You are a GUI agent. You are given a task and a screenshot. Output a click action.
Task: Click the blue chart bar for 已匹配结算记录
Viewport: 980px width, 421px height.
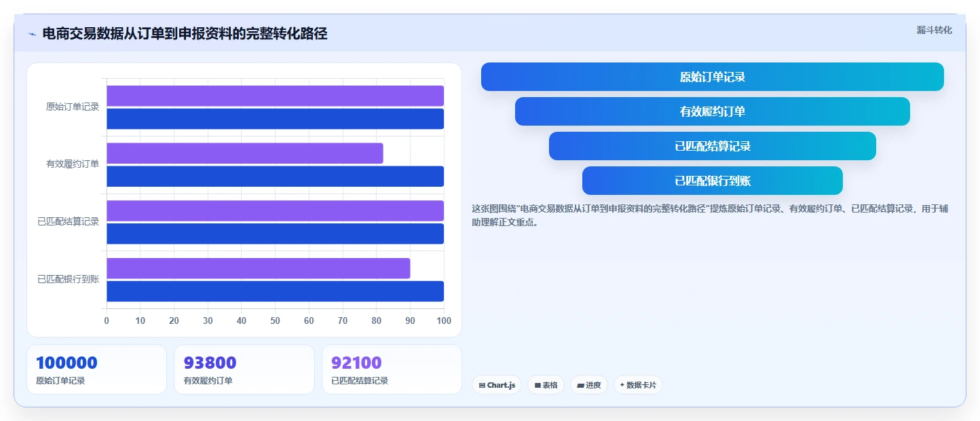tap(275, 234)
